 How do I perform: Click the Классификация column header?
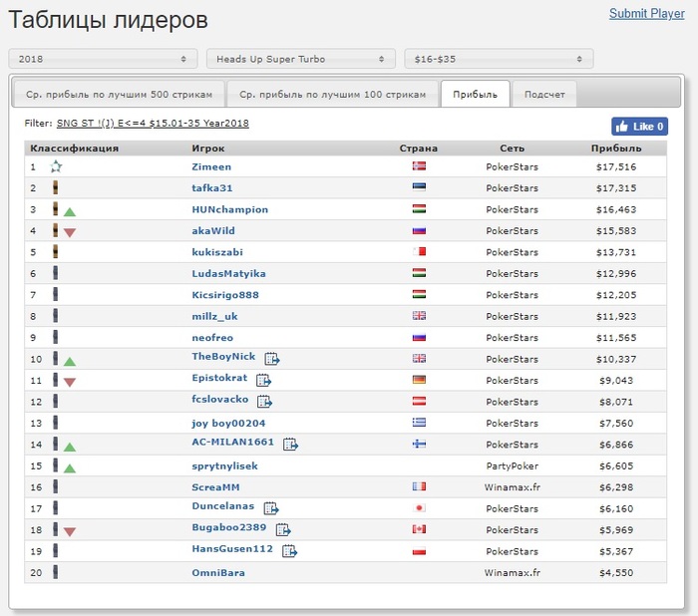coord(75,149)
